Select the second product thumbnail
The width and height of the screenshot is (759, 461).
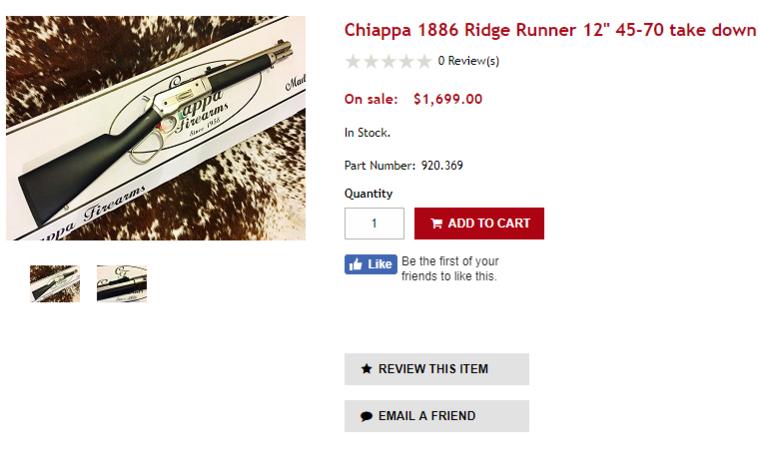pos(122,283)
